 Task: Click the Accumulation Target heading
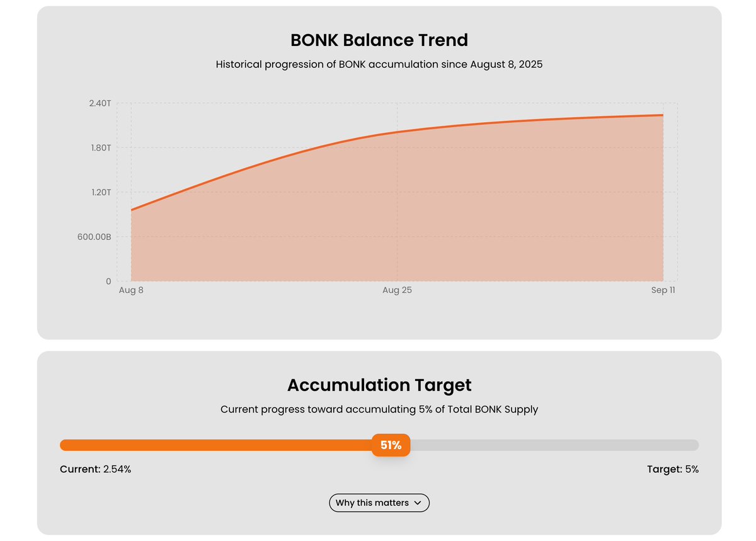[379, 385]
